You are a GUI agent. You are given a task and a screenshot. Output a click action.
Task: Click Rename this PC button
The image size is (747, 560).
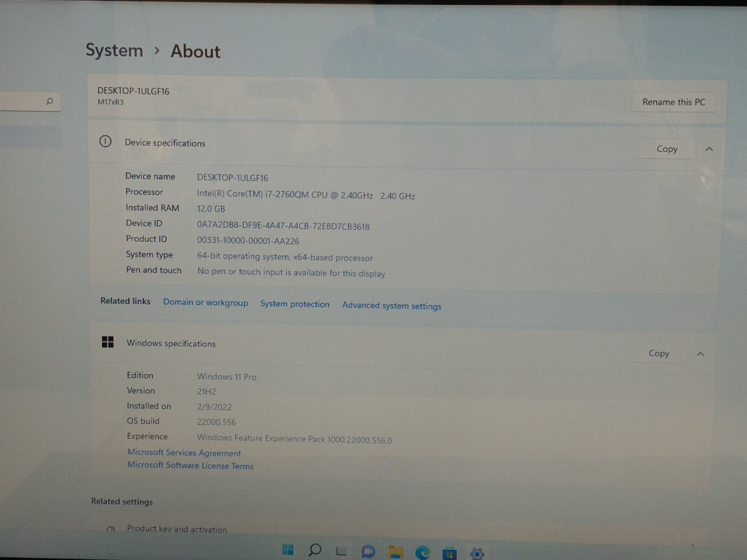coord(674,102)
